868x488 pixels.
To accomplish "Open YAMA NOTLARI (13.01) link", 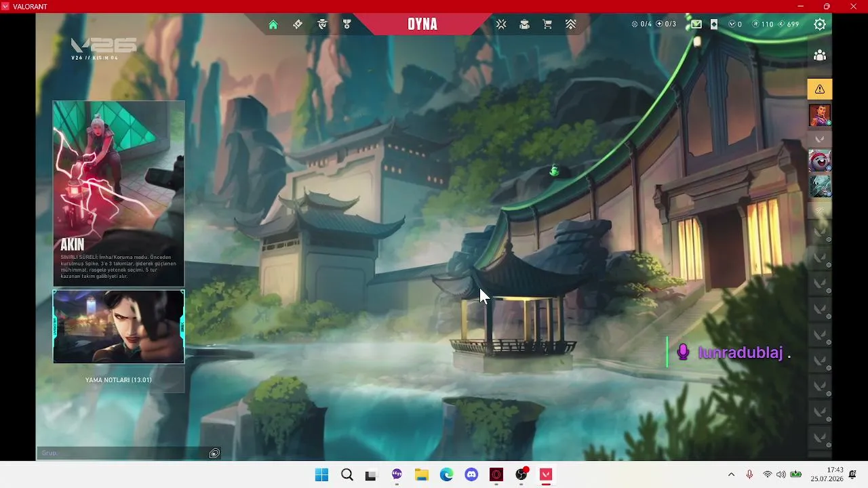I will pos(119,380).
